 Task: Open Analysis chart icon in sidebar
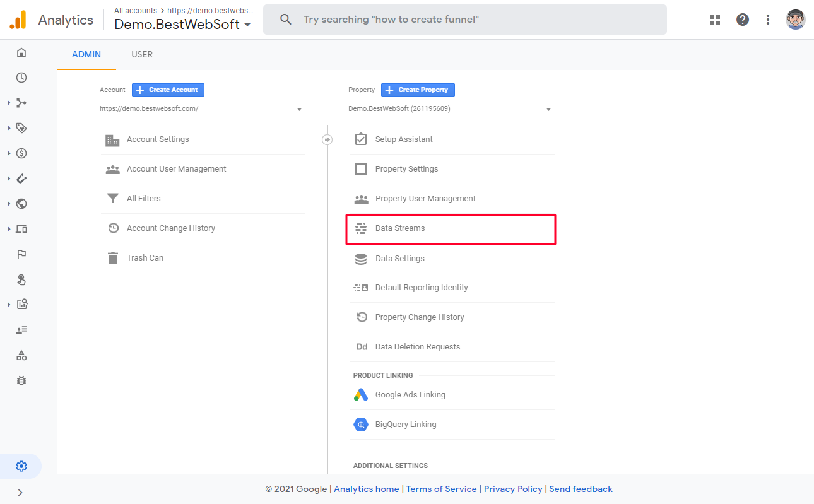pos(21,305)
